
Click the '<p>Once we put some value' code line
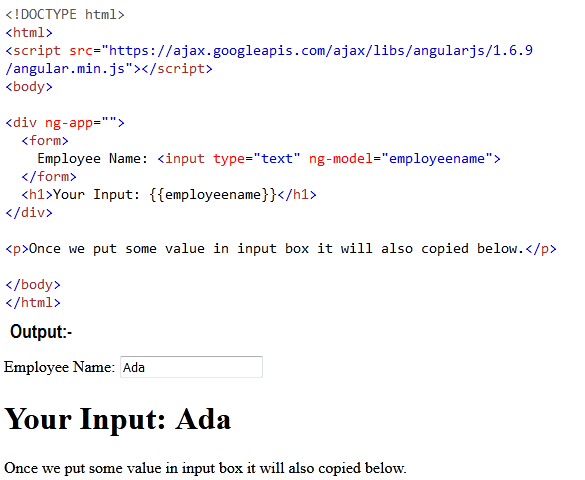281,249
